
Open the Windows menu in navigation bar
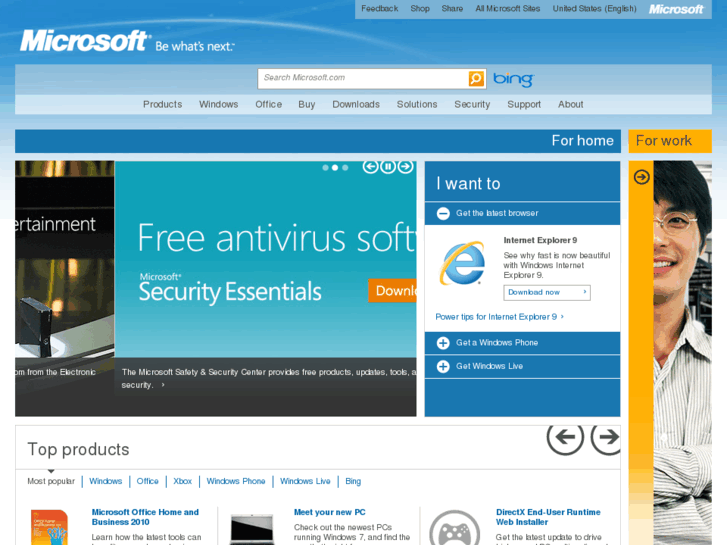218,104
